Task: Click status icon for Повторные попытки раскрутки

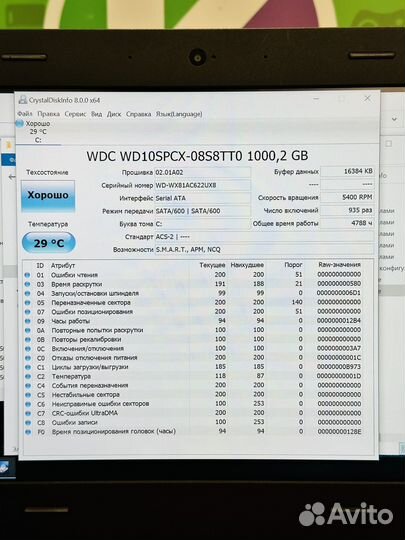Action: tap(28, 330)
